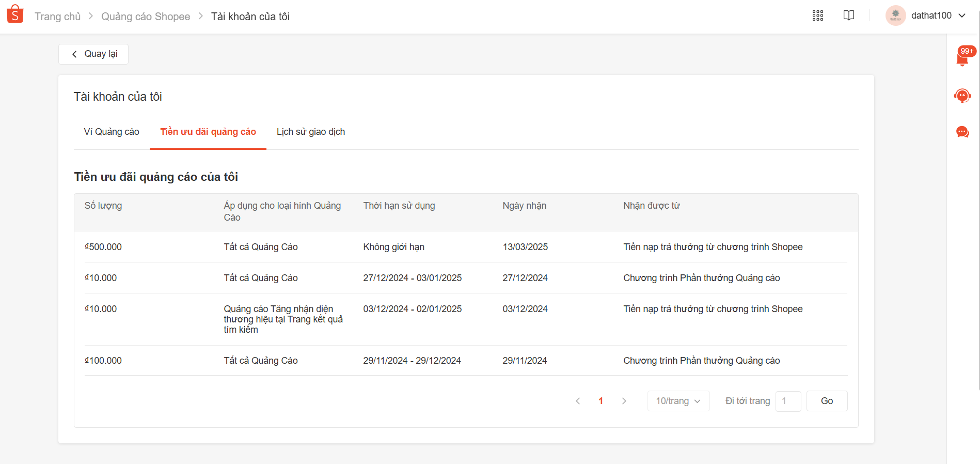Click the Tài khoản của tôi breadcrumb text

(250, 17)
